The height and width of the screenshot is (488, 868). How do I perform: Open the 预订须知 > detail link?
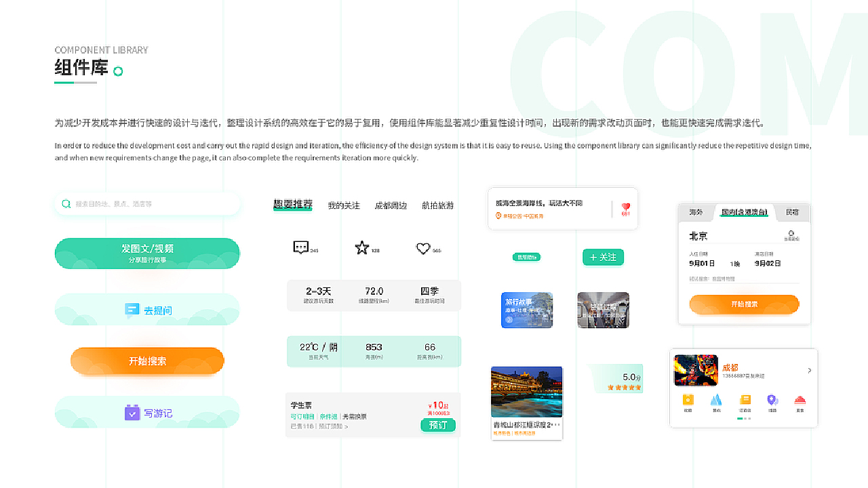[333, 426]
